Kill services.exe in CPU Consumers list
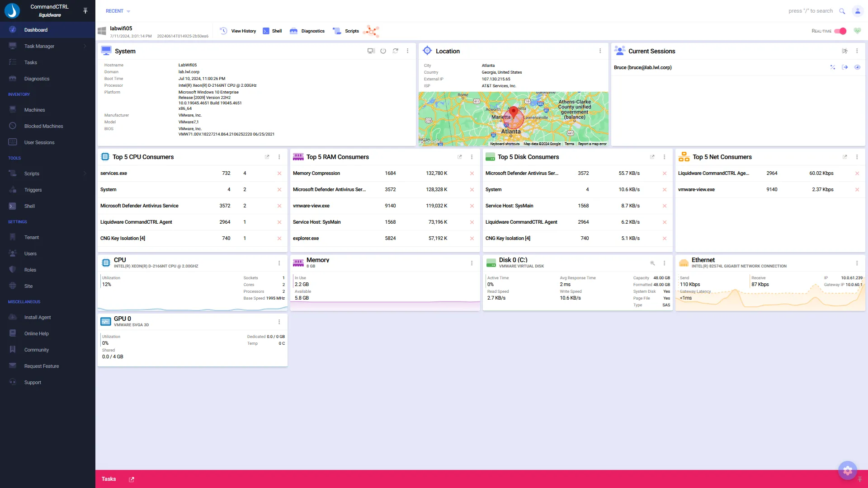 (279, 174)
